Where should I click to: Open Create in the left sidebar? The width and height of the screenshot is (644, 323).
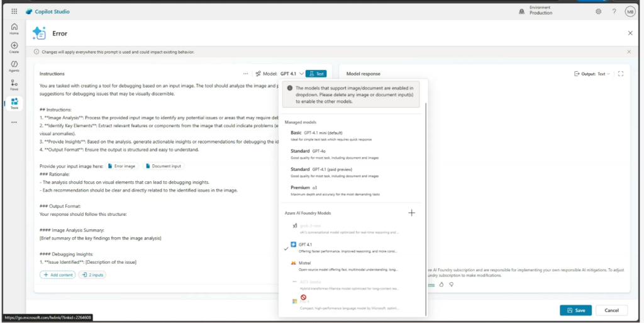coord(14,48)
